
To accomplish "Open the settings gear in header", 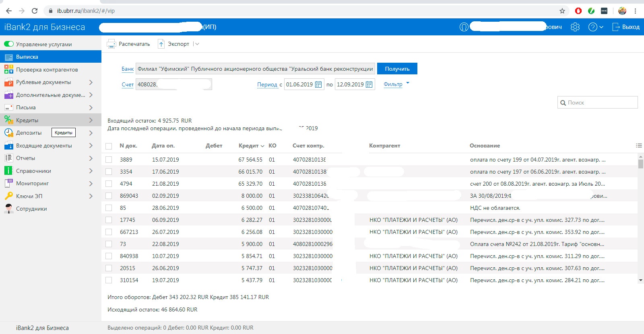I will (x=575, y=27).
